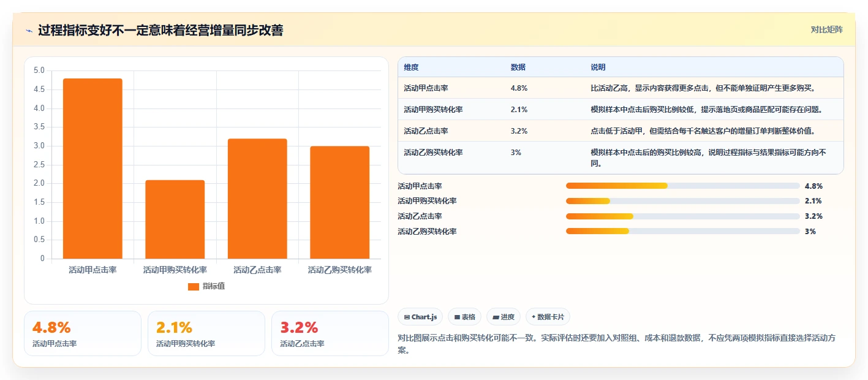868x380 pixels.
Task: Click the 4.8% value beside the progress bar
Action: 813,186
